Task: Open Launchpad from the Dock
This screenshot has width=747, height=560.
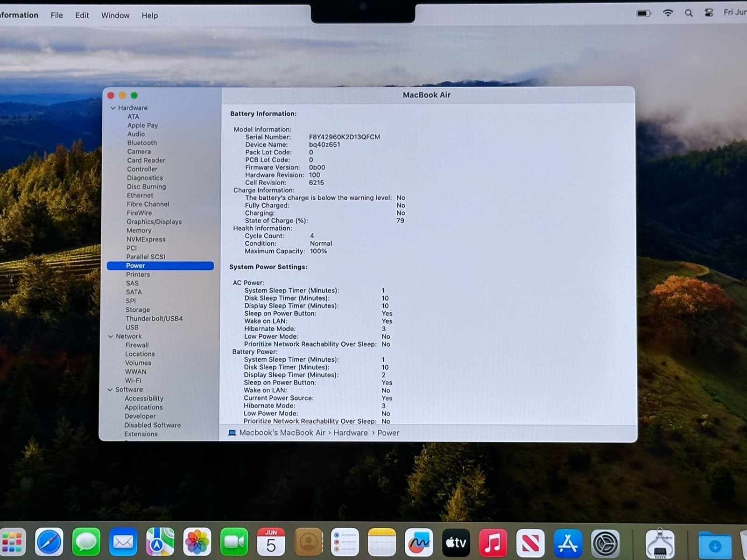Action: [12, 542]
